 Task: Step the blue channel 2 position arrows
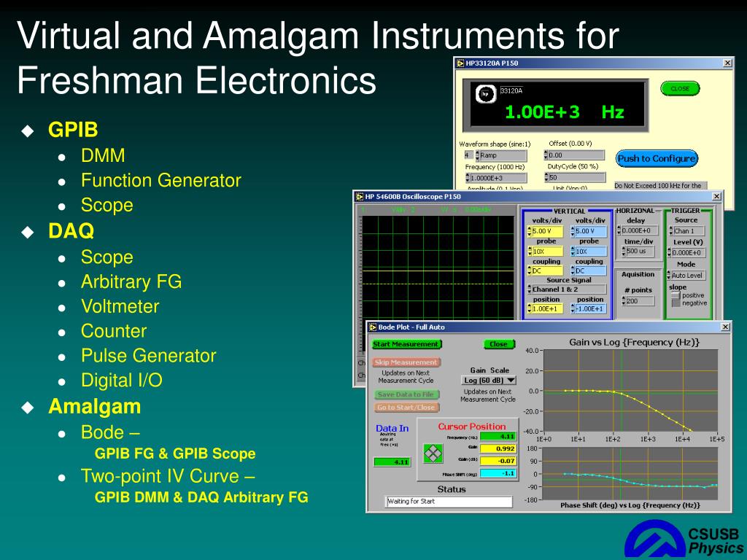573,308
